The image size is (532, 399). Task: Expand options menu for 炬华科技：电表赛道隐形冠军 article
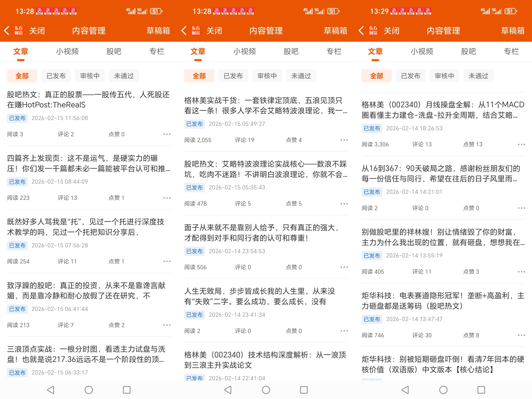[521, 335]
